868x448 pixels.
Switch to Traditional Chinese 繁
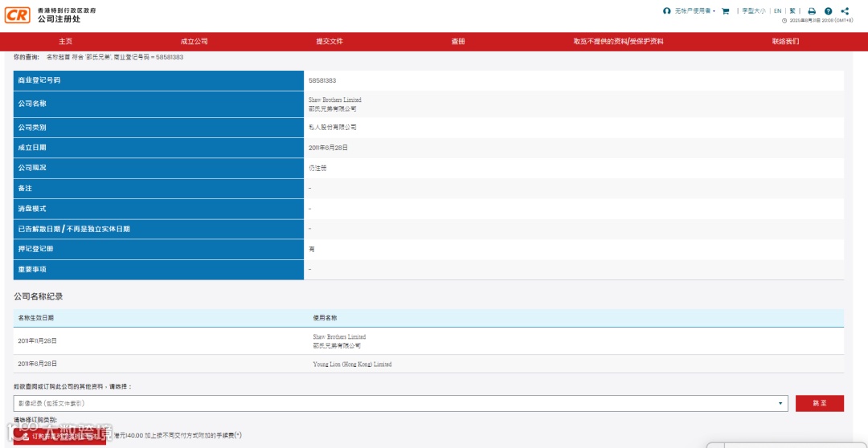pyautogui.click(x=792, y=11)
